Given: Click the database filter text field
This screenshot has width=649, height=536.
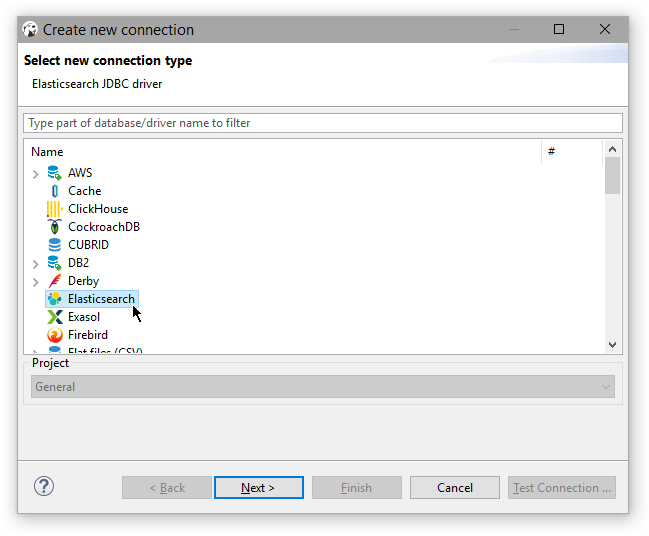Looking at the screenshot, I should [322, 123].
